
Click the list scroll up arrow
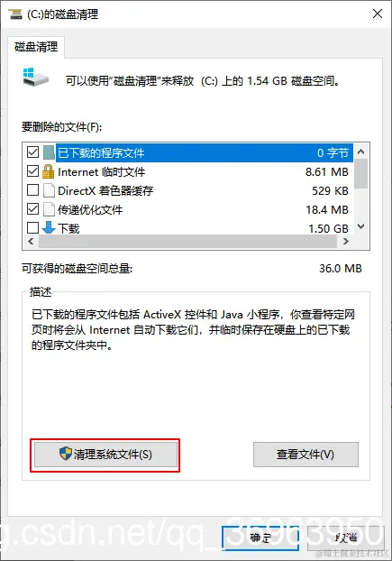tap(361, 152)
